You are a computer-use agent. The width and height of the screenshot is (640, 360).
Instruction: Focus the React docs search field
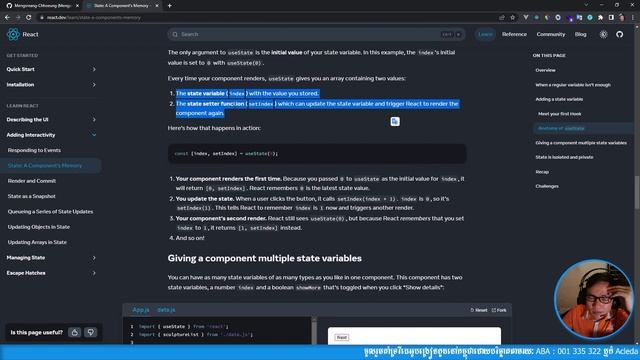coord(316,34)
